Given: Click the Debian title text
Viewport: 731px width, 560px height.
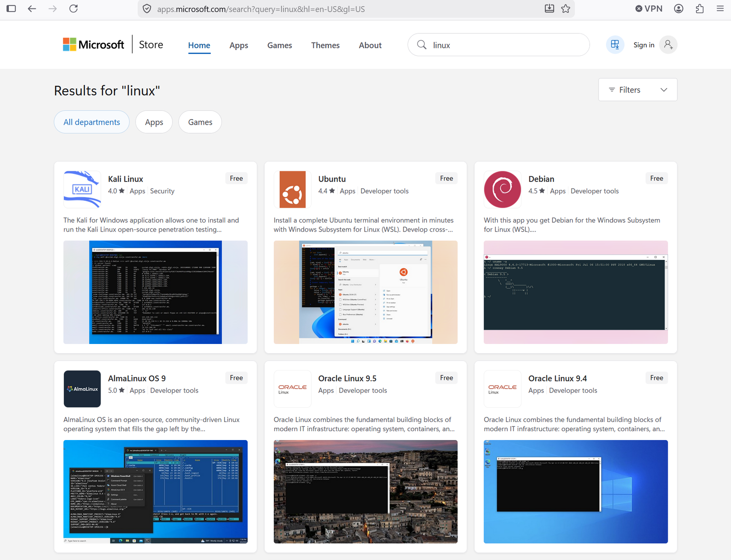Looking at the screenshot, I should tap(541, 179).
